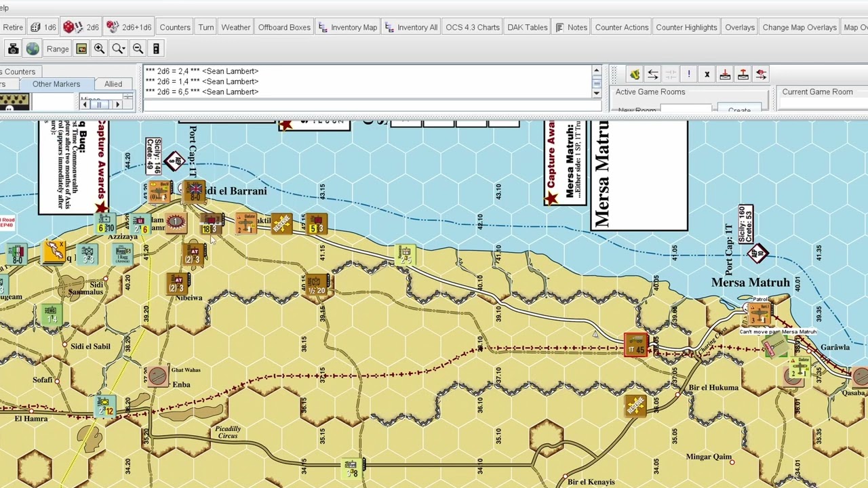This screenshot has height=488, width=868.
Task: Click the zoom out magnifier icon
Action: [x=138, y=49]
